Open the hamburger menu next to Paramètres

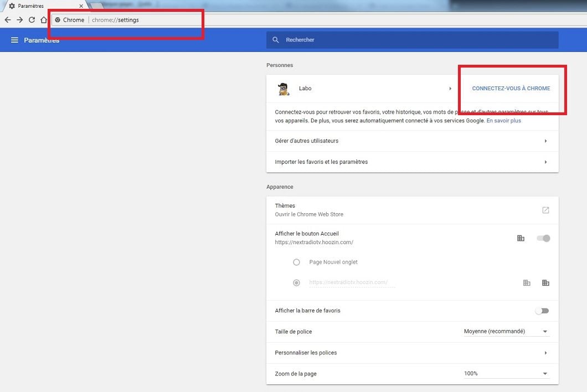point(14,40)
